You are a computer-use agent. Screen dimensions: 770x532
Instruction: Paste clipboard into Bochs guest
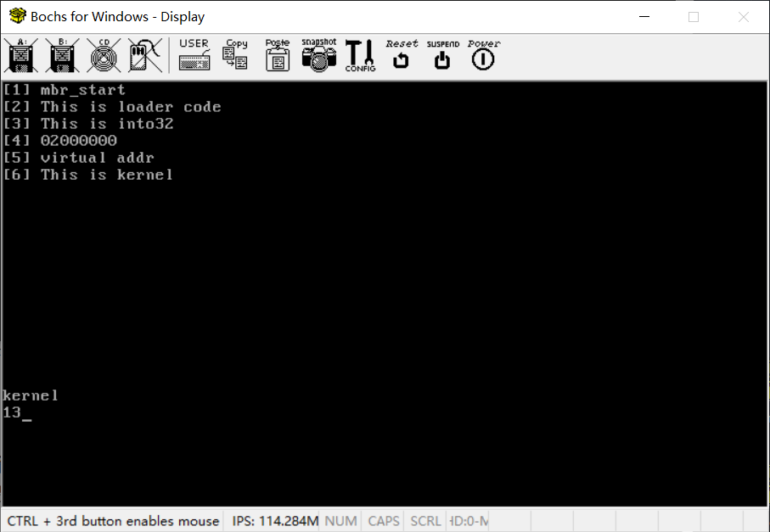[x=278, y=55]
